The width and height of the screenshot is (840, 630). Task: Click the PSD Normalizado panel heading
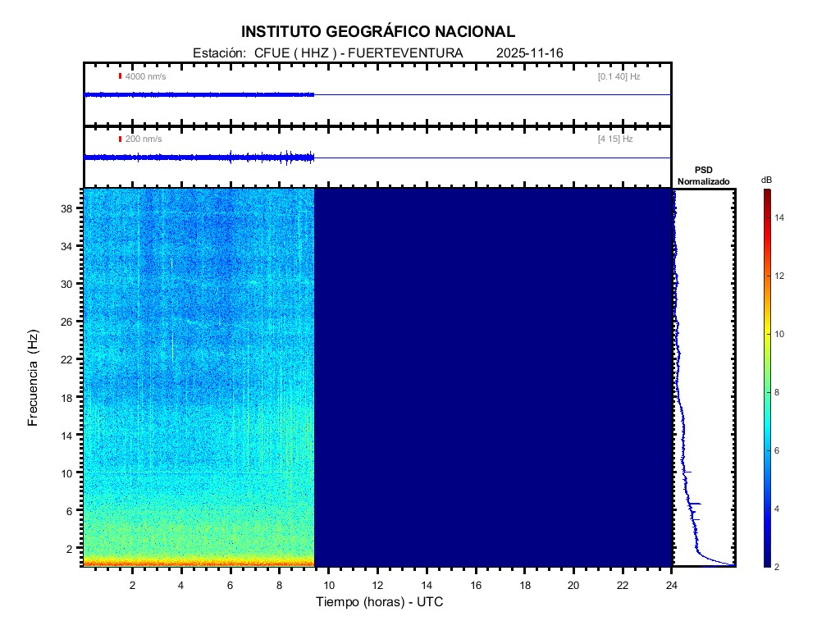click(x=703, y=176)
